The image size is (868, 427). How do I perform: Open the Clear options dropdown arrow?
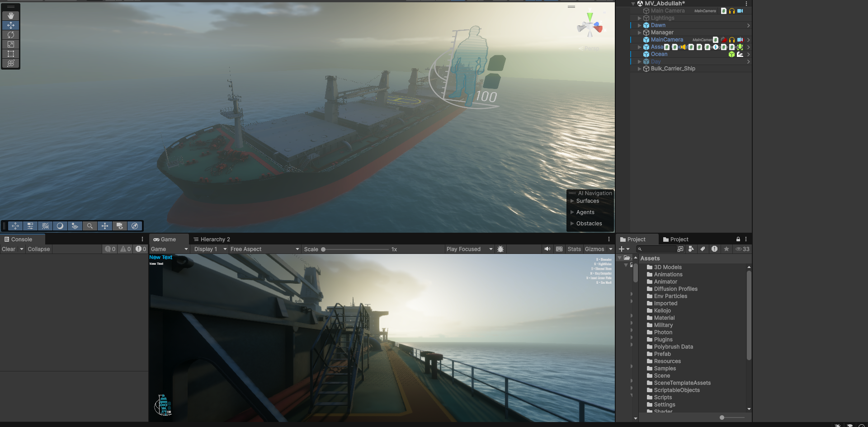[21, 249]
